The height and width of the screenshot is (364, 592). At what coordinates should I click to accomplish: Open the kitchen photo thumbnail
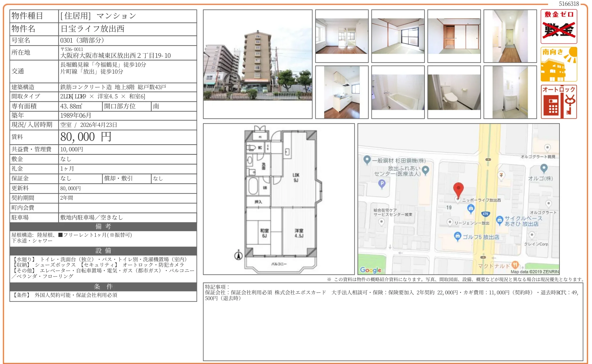pyautogui.click(x=341, y=92)
